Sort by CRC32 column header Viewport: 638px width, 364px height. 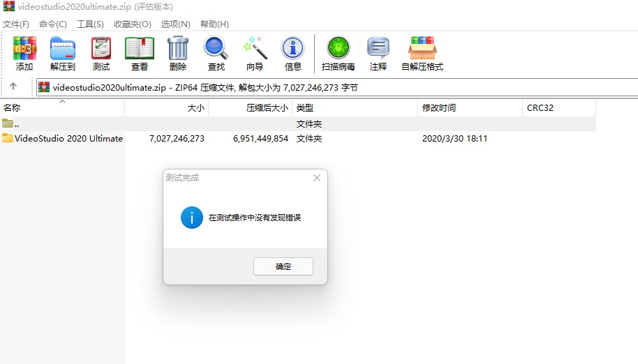559,107
